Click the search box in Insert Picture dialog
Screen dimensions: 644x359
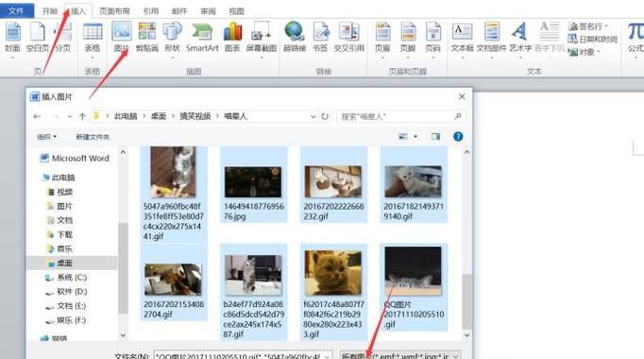point(401,116)
